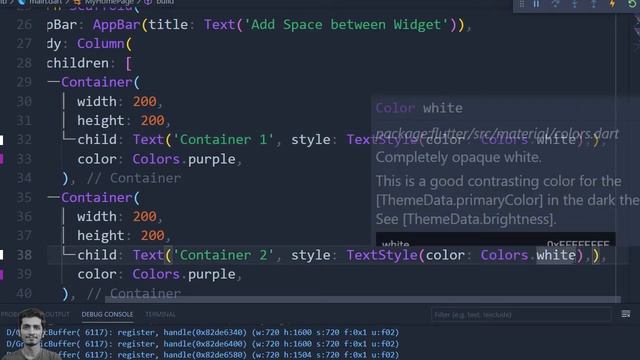Click the log line with handle(0x82de6400)
640x360 pixels.
click(x=203, y=344)
